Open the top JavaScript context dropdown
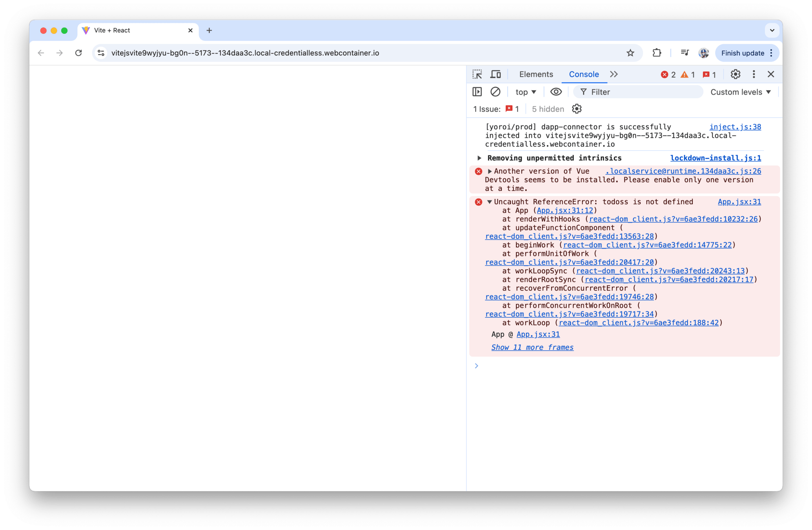Viewport: 812px width, 530px height. [x=526, y=92]
